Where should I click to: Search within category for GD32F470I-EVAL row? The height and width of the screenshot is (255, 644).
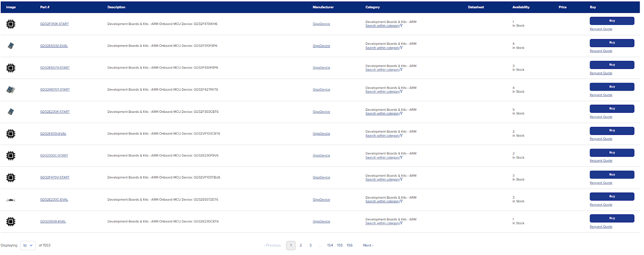(382, 136)
